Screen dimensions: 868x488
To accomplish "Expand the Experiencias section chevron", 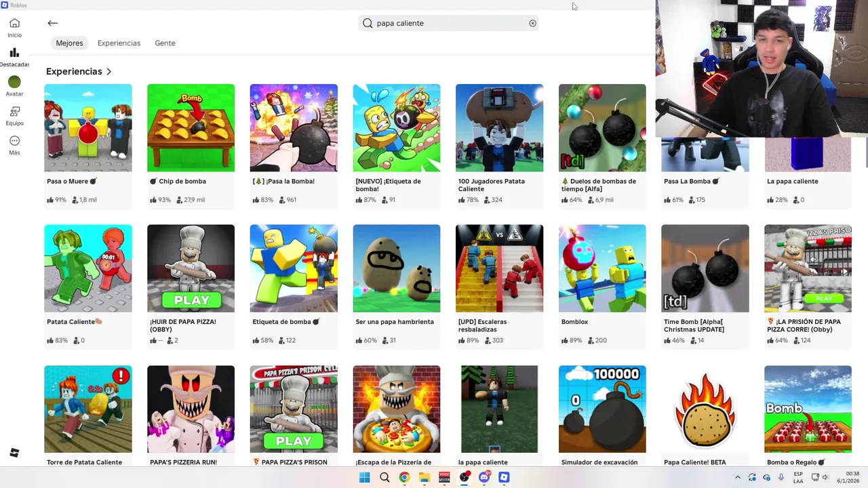I will (x=108, y=71).
